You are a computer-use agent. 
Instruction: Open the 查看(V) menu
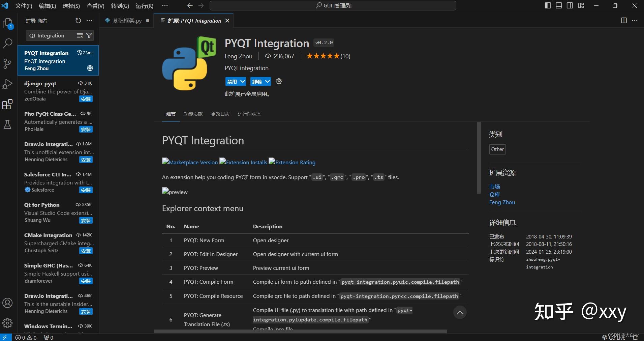[96, 5]
